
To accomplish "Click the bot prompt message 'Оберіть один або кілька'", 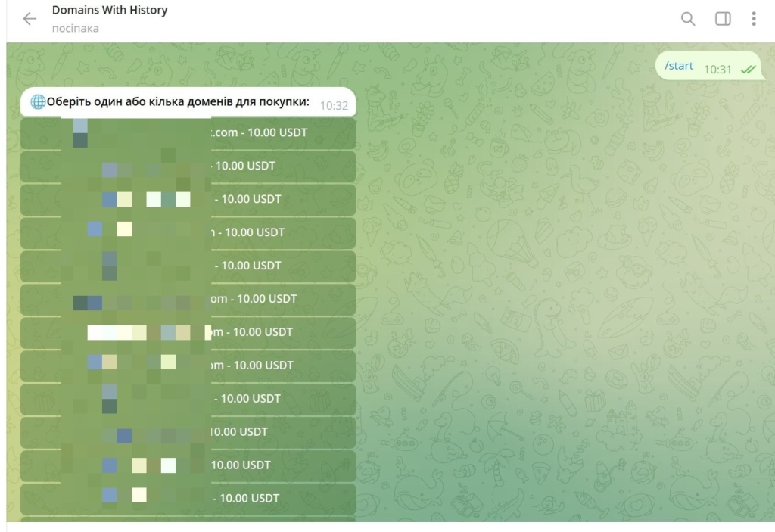I will click(178, 103).
